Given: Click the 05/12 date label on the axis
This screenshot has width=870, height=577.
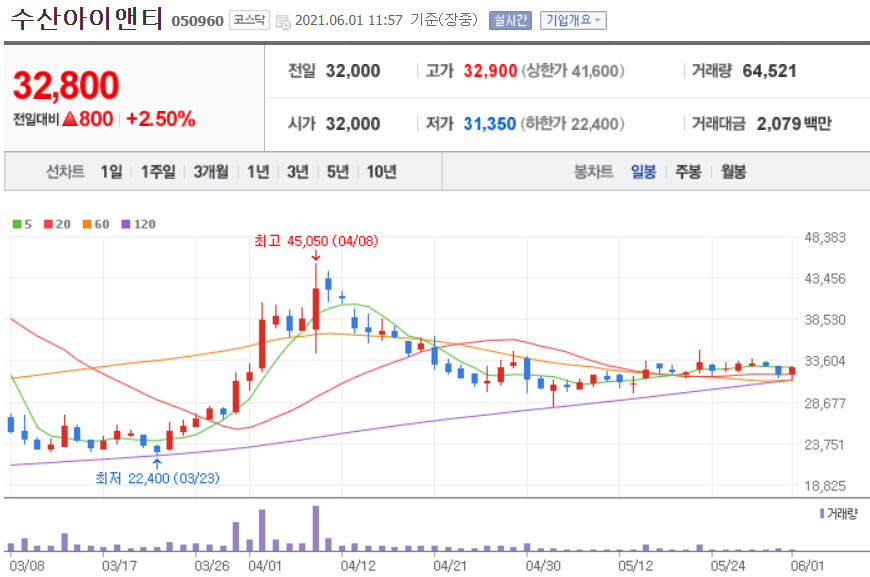Looking at the screenshot, I should pos(635,566).
